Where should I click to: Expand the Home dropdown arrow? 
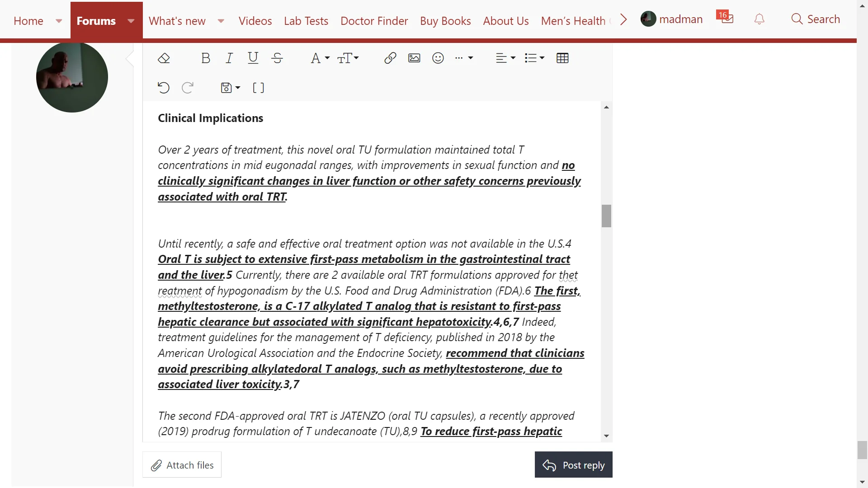pyautogui.click(x=59, y=21)
